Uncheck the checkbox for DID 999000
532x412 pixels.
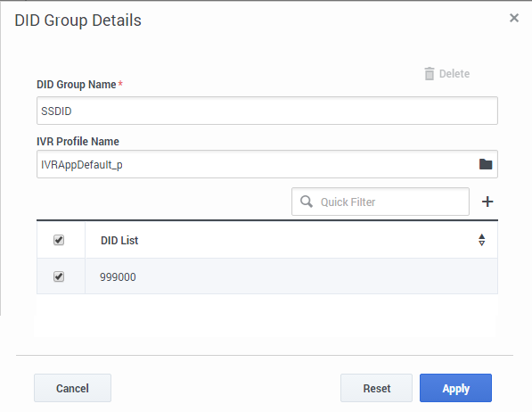click(x=59, y=276)
